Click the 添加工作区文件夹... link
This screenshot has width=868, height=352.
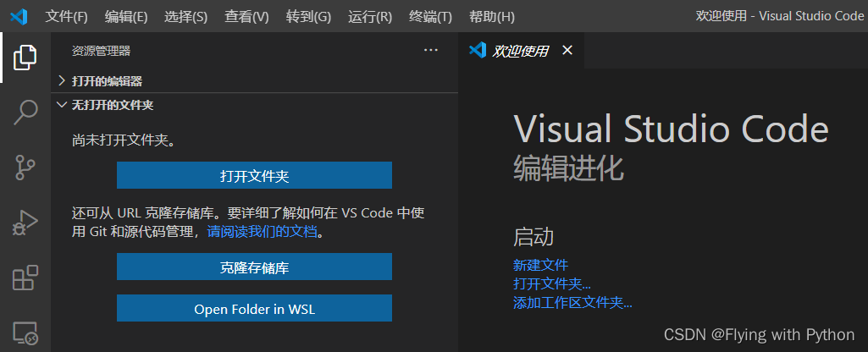coord(572,303)
